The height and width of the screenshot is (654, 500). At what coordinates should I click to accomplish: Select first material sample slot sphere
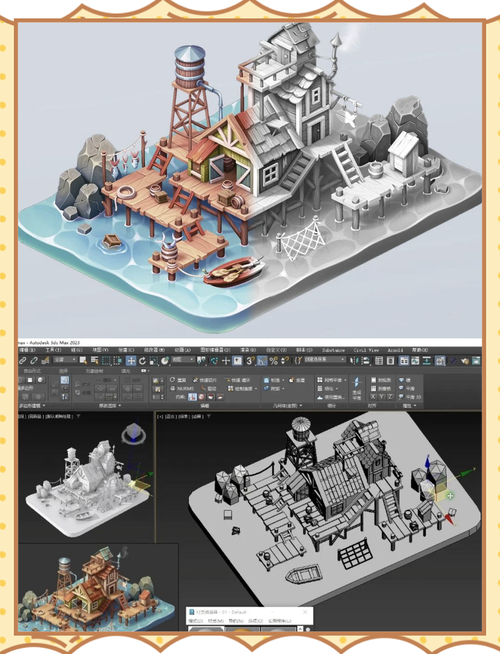[206, 629]
